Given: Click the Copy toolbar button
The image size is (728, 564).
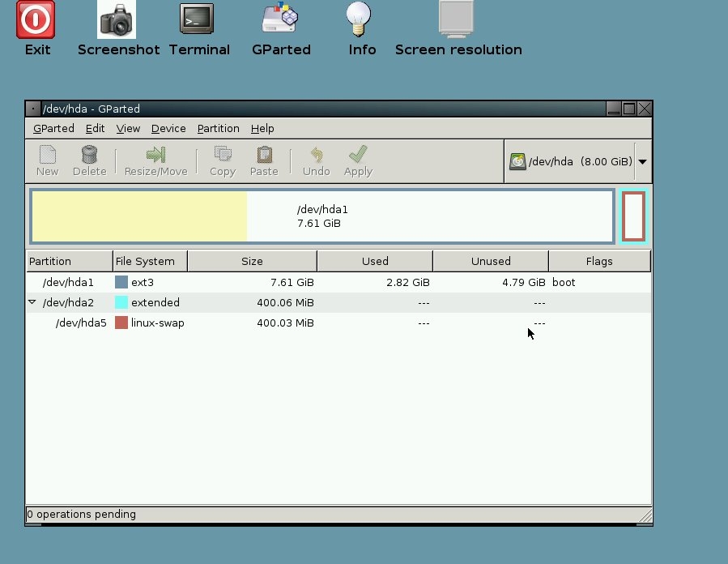Looking at the screenshot, I should pyautogui.click(x=223, y=160).
